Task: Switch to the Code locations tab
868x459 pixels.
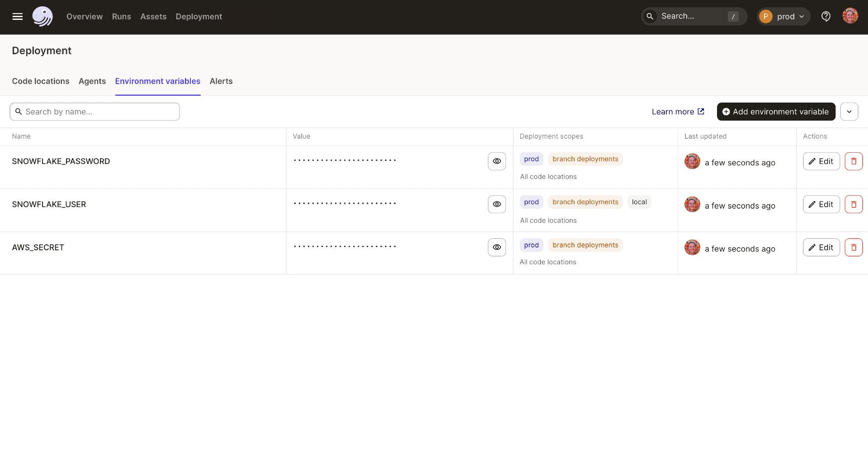Action: point(40,81)
